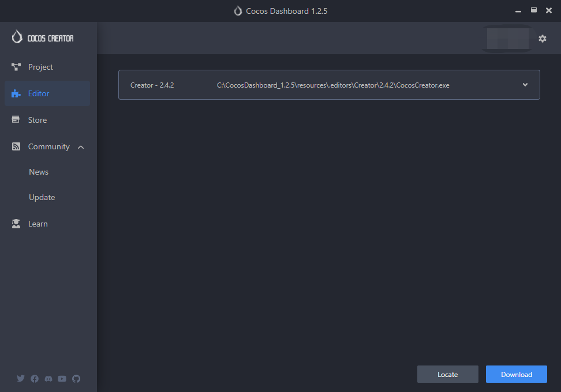Click the user account avatar area
The image size is (561, 392).
(508, 39)
